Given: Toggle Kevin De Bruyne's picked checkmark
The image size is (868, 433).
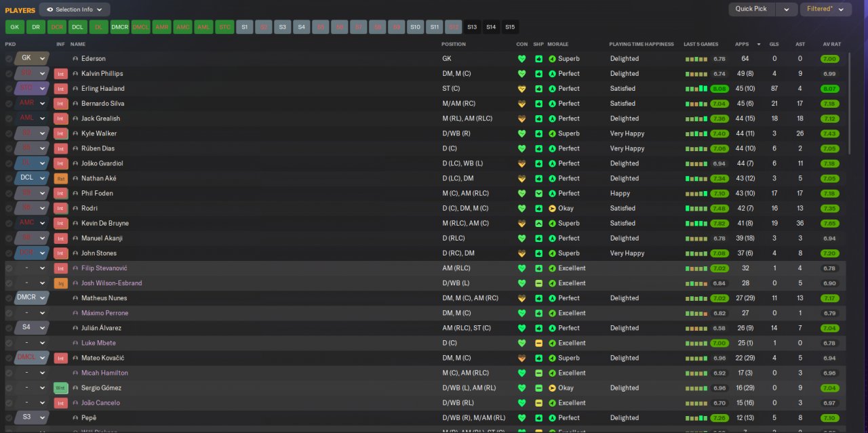Looking at the screenshot, I should (x=9, y=224).
